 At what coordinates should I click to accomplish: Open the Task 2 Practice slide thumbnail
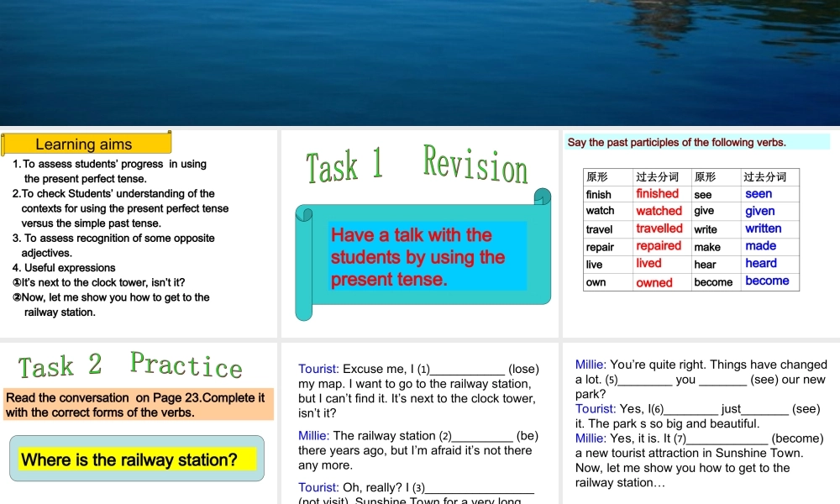139,423
